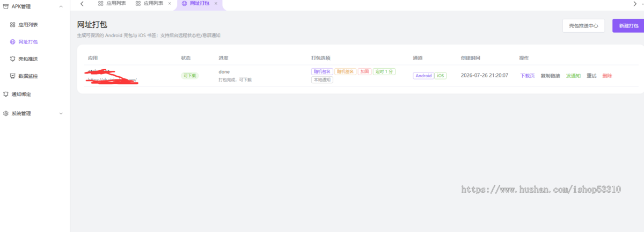The image size is (644, 232).
Task: Click the 新建打包 button
Action: click(628, 26)
